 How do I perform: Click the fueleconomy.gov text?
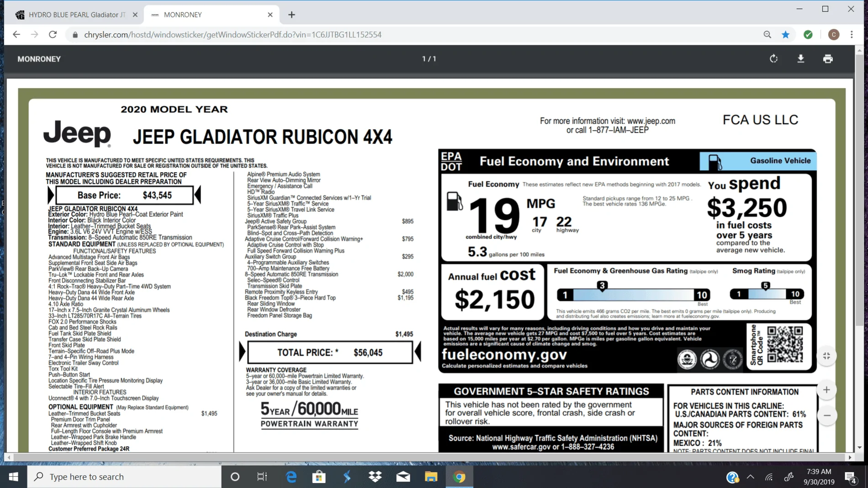click(x=504, y=355)
